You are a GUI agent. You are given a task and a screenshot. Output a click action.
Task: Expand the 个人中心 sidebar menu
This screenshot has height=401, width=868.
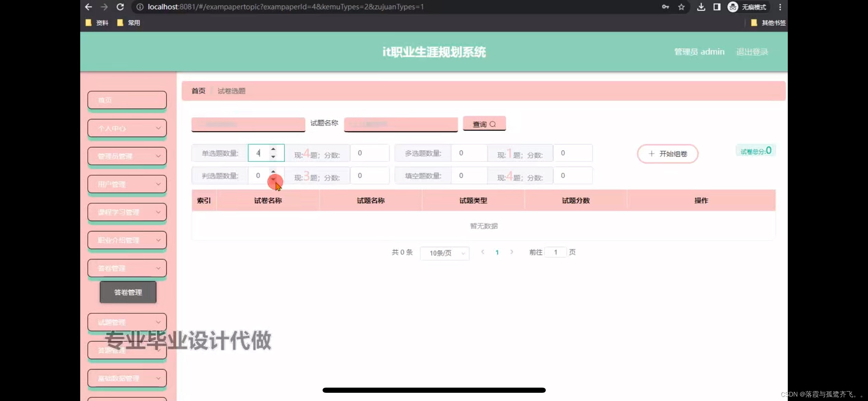coord(127,128)
